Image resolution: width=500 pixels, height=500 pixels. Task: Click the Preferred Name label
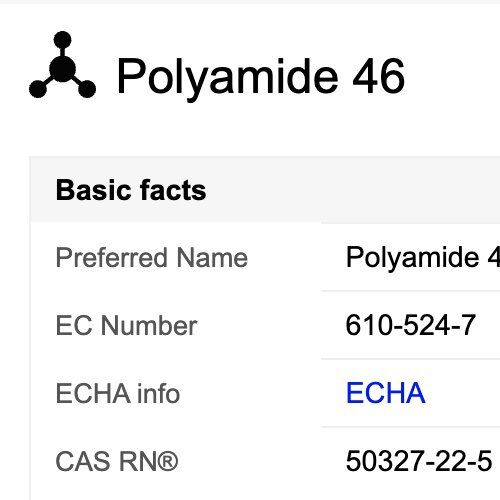tap(152, 257)
